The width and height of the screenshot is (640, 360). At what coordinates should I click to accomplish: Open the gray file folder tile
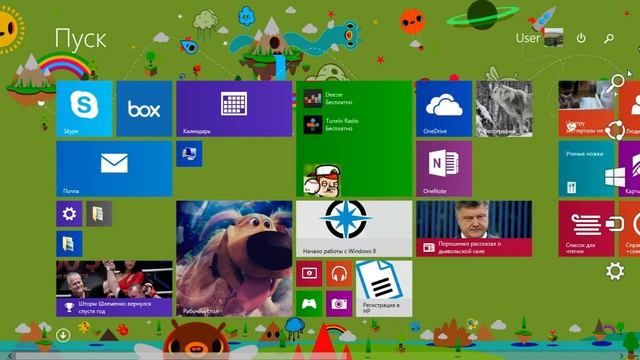click(x=99, y=213)
